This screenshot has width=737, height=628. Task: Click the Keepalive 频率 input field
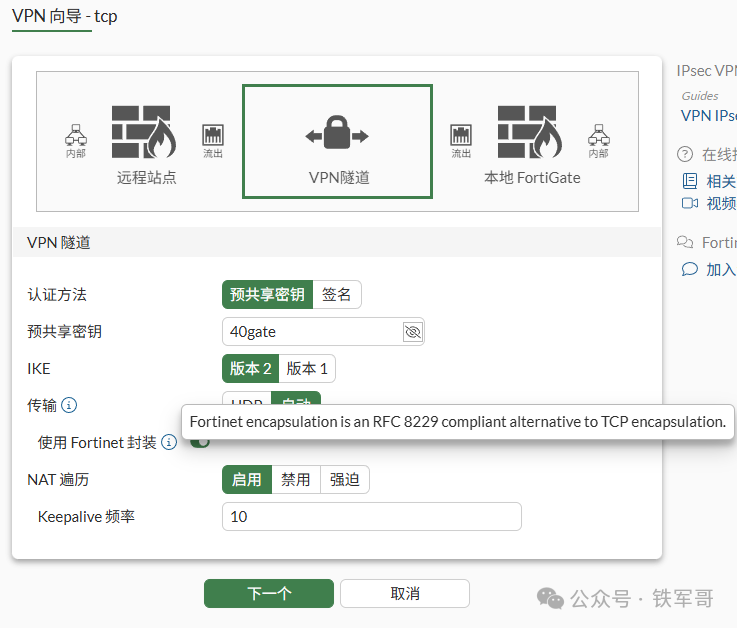point(372,517)
